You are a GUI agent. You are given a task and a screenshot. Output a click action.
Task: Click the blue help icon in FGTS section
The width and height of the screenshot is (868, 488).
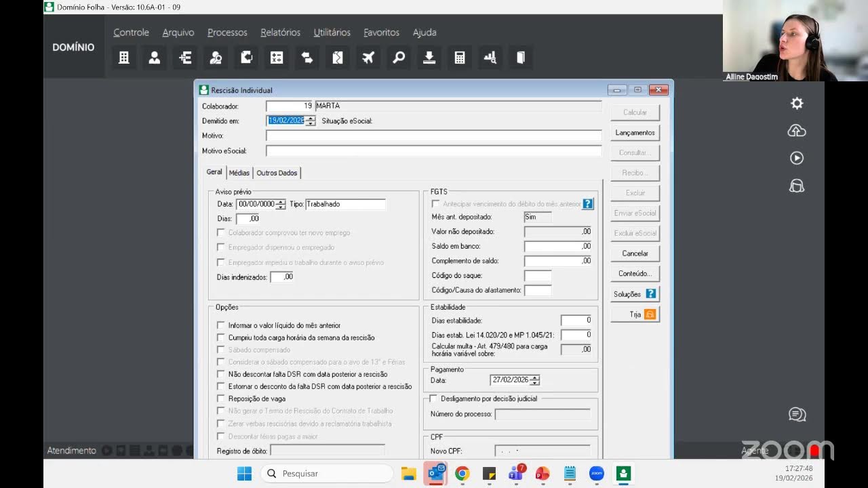588,203
